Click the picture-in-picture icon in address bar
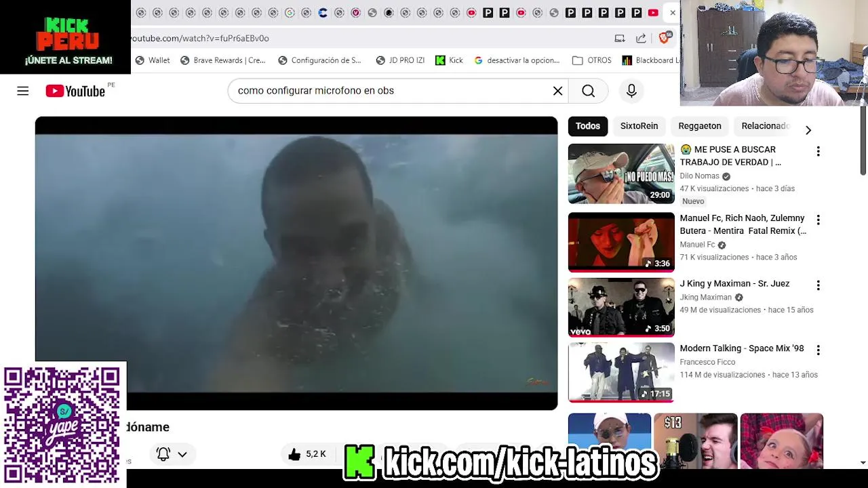Viewport: 868px width, 488px height. point(619,38)
